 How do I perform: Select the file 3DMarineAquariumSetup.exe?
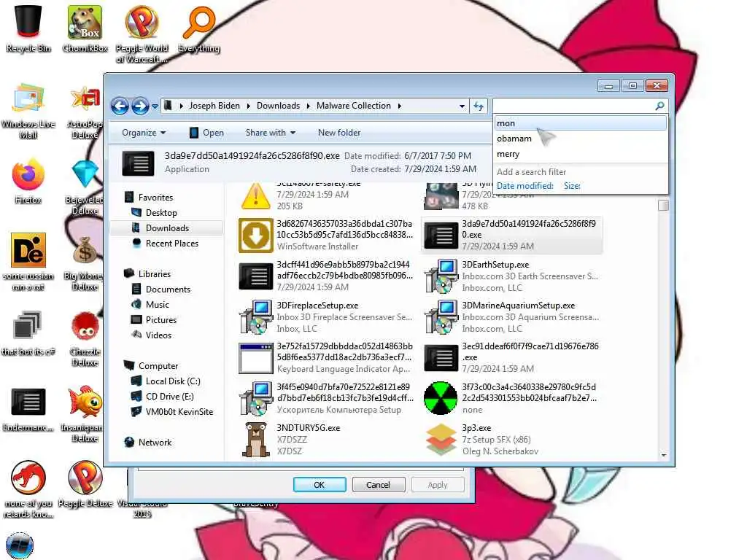tap(513, 317)
